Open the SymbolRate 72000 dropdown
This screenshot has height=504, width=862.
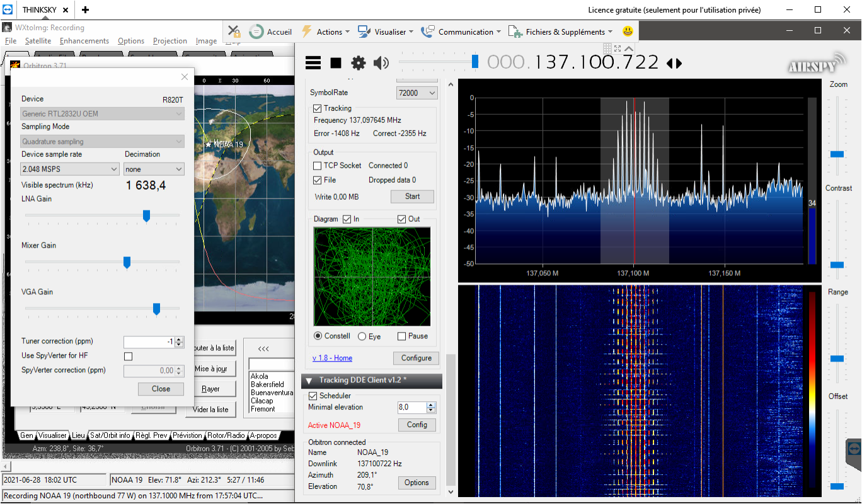tap(417, 93)
